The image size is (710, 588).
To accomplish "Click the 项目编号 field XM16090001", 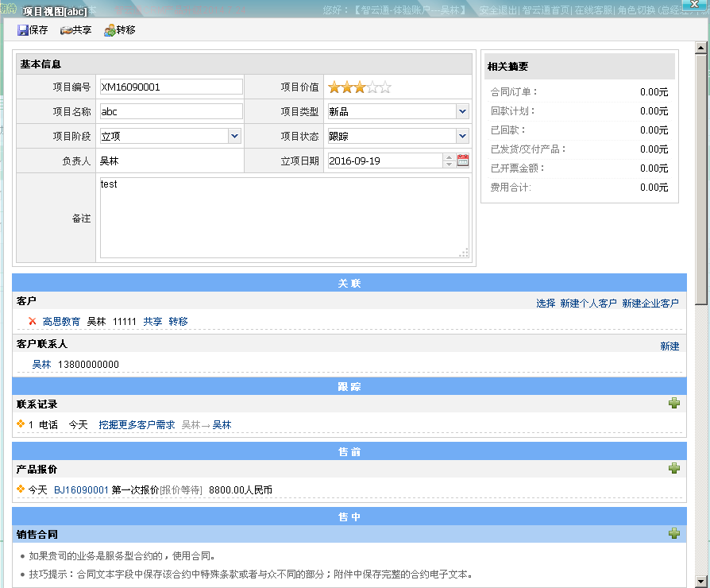I will [172, 87].
